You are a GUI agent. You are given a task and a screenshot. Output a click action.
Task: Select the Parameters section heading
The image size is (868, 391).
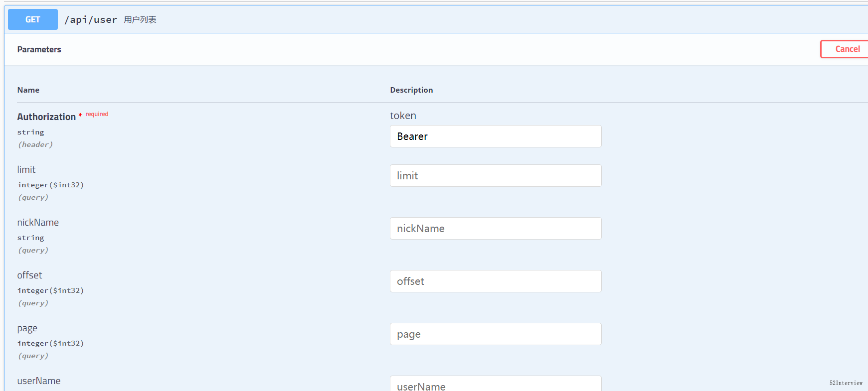tap(39, 49)
